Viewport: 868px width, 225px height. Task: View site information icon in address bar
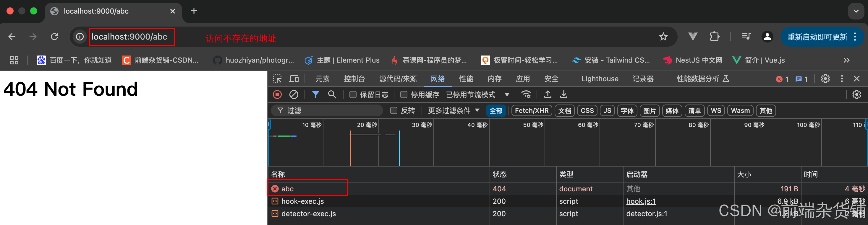point(80,37)
